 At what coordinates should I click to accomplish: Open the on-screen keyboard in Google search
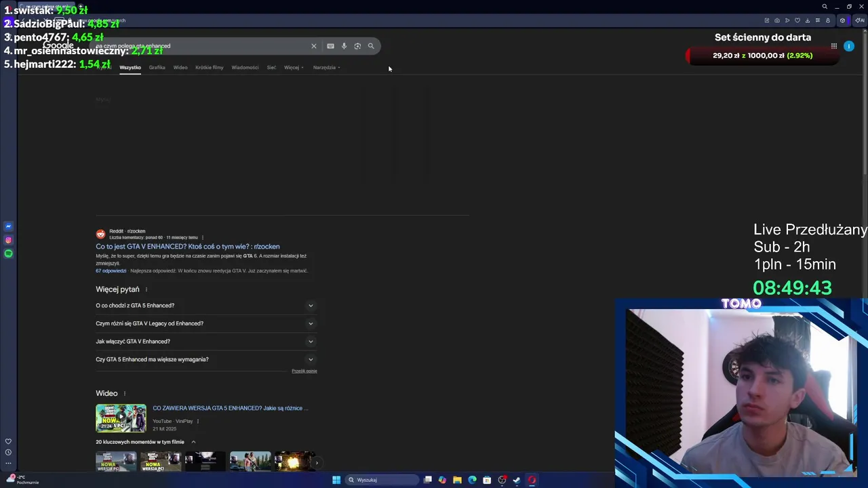(x=330, y=46)
